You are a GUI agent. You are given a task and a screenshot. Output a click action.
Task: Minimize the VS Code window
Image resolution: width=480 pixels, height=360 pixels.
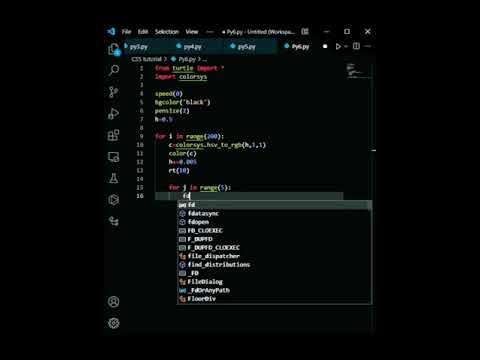tap(327, 32)
